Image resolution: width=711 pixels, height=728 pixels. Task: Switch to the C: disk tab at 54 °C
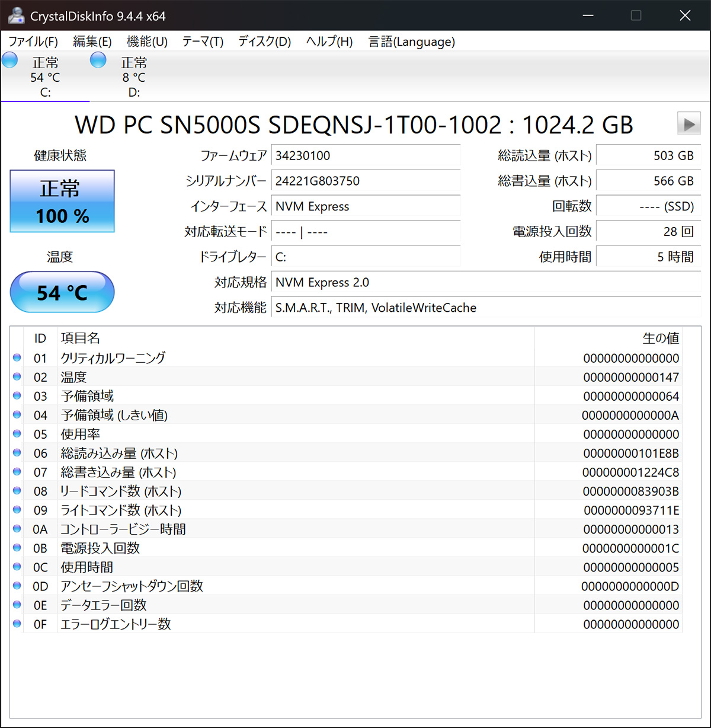[45, 77]
